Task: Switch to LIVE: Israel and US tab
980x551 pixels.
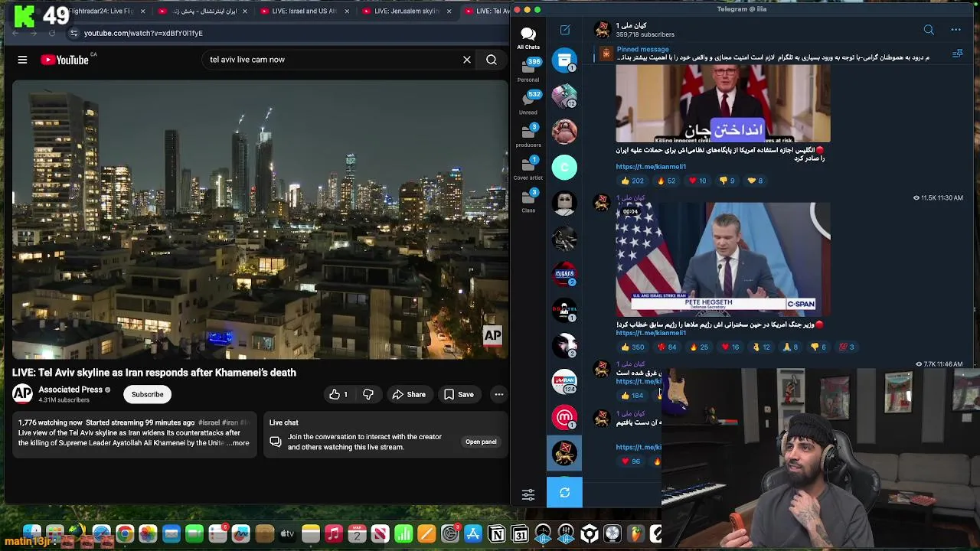Action: [x=304, y=11]
